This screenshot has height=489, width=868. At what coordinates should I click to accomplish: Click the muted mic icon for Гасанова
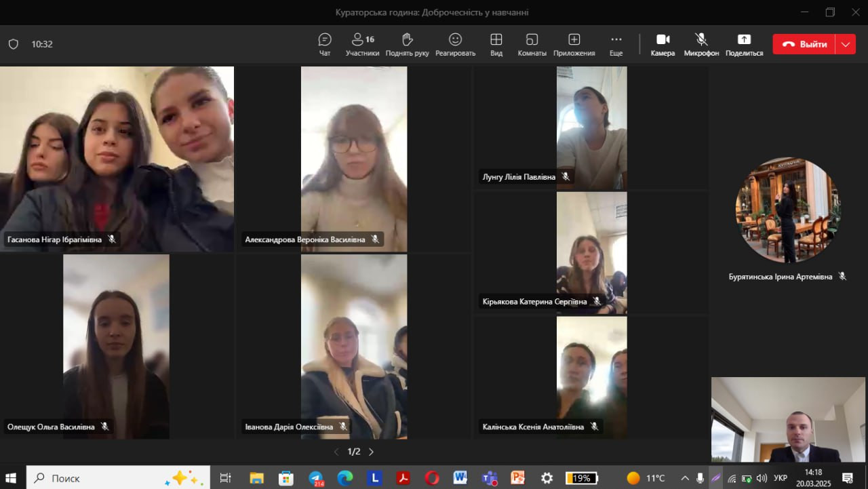112,239
